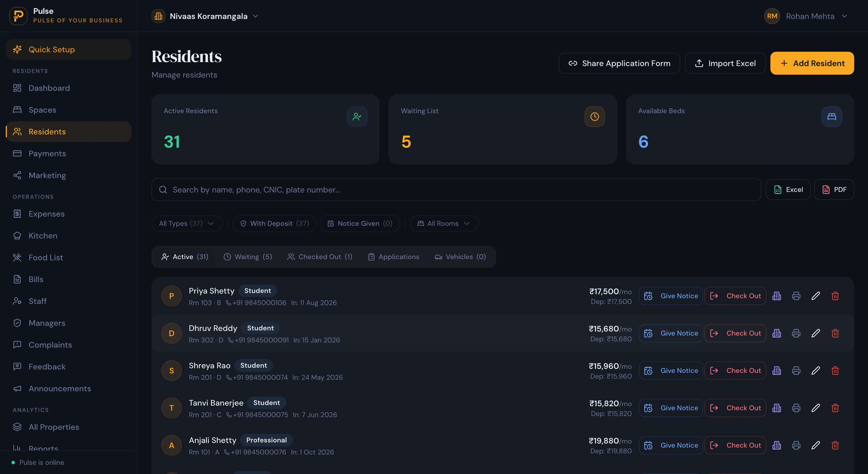Toggle the With Deposit filter
Viewport: 868px width, 474px height.
click(274, 223)
